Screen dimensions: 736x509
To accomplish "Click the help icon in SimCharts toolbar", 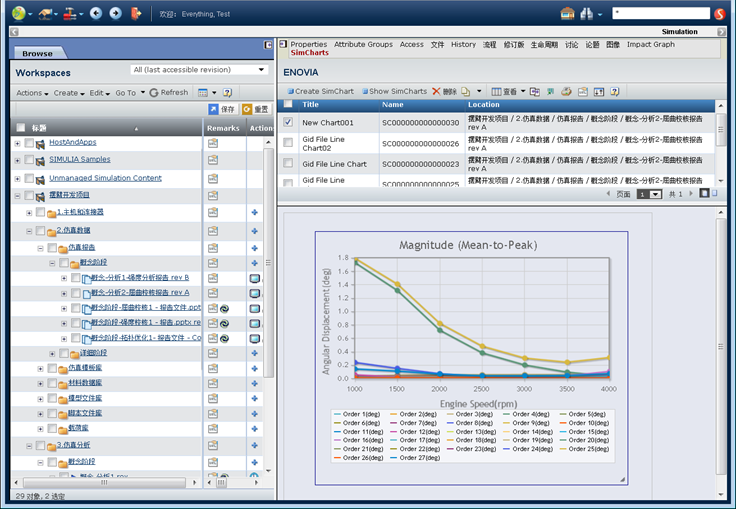I will coord(615,92).
